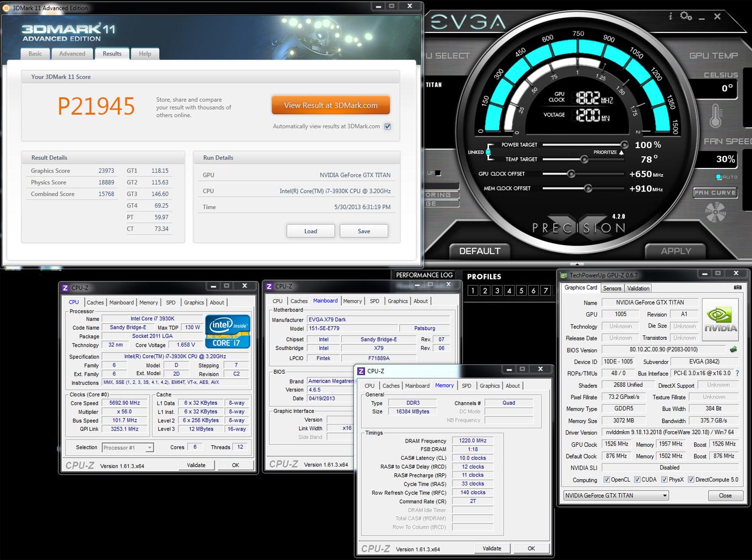
Task: Click the Close button in GPU-Z
Action: (x=726, y=496)
